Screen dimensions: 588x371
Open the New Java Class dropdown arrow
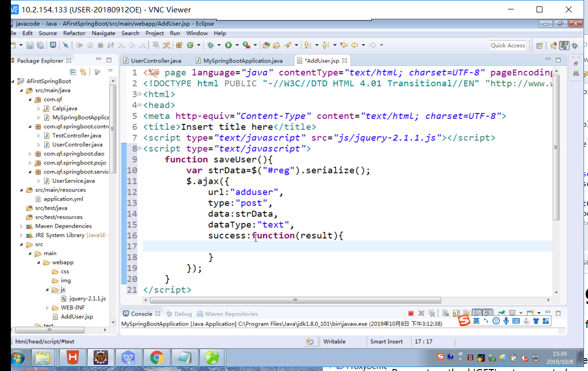click(x=199, y=46)
